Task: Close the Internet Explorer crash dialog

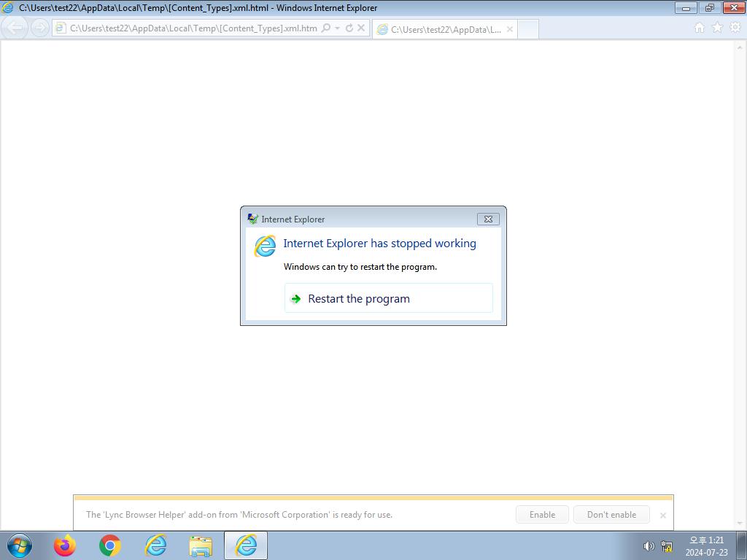Action: tap(488, 219)
